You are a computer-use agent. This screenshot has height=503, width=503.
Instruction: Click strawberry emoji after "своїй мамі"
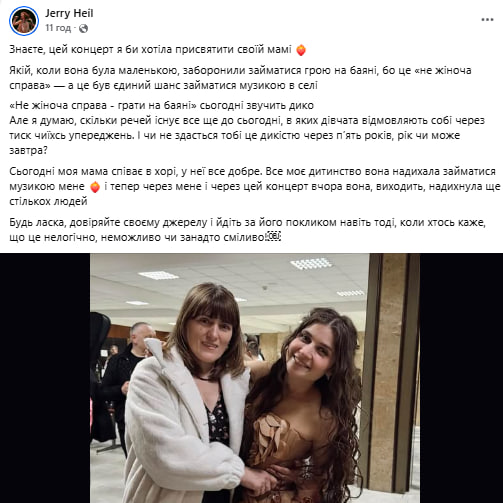point(301,50)
